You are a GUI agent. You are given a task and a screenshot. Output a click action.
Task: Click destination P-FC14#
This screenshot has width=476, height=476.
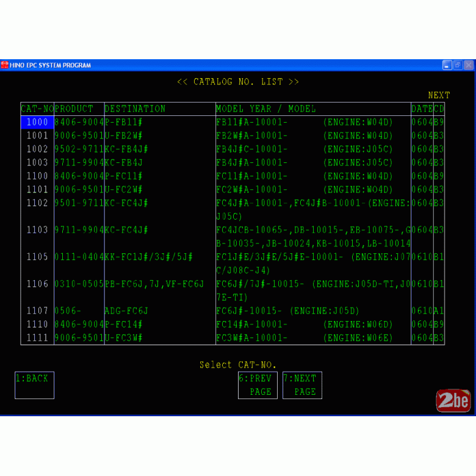tap(123, 324)
